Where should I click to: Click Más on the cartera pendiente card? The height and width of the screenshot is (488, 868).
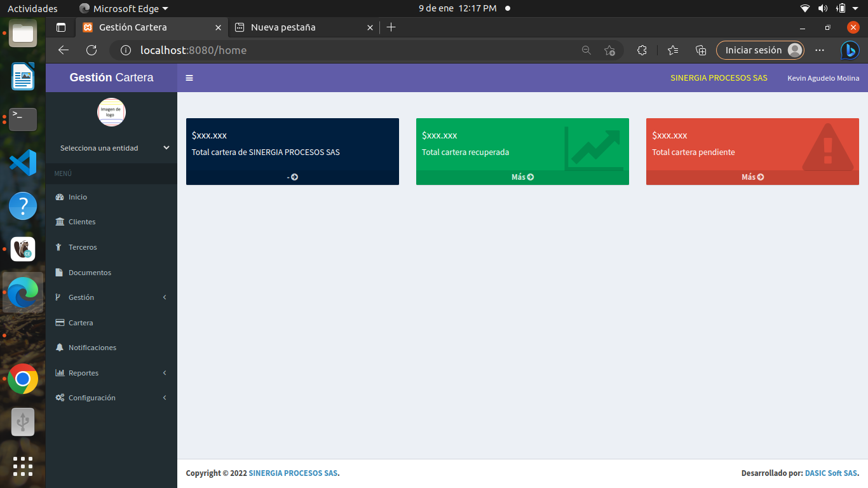[x=752, y=177]
